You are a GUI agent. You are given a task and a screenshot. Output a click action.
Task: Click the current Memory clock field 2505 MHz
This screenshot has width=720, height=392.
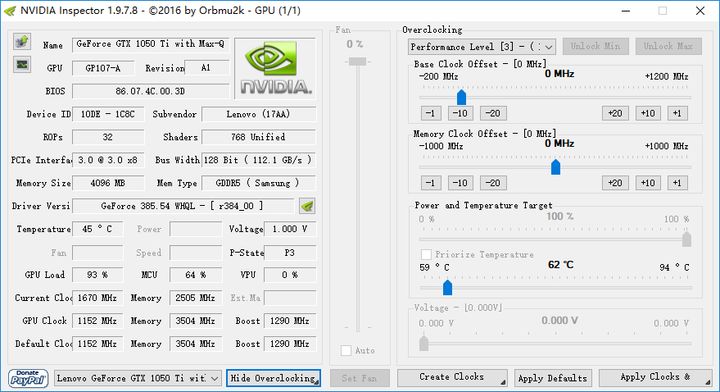196,298
